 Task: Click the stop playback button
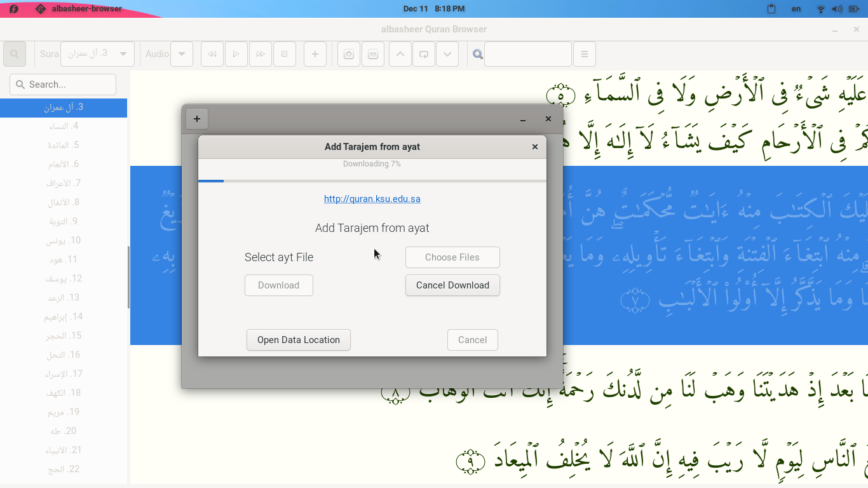coord(285,54)
